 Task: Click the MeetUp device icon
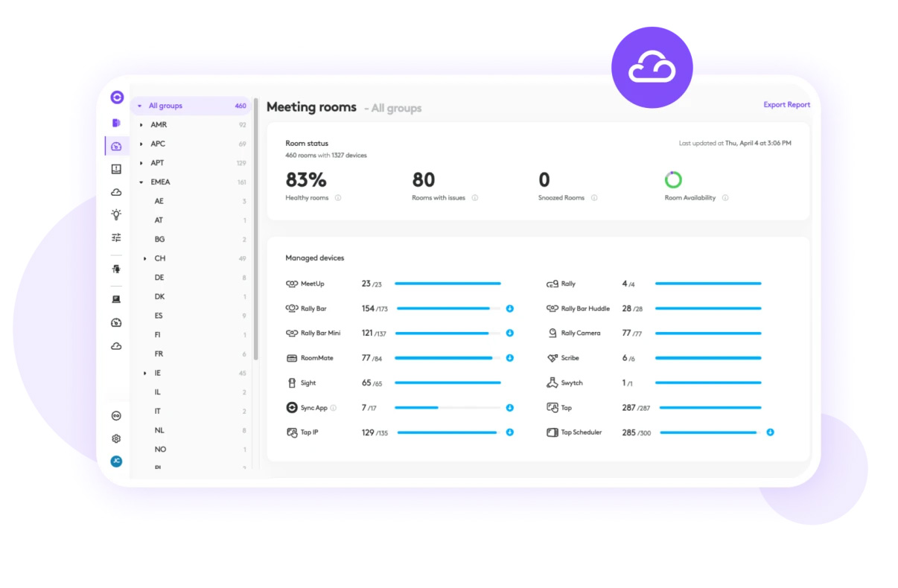292,284
